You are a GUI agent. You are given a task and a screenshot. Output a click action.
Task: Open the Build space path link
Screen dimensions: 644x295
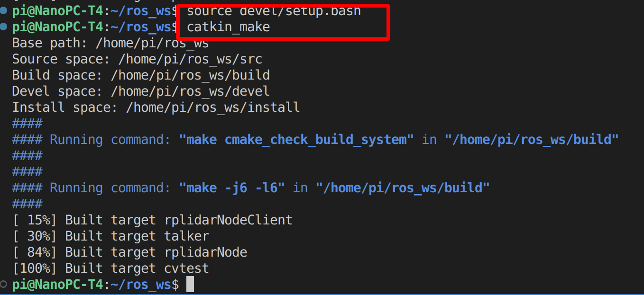[190, 75]
